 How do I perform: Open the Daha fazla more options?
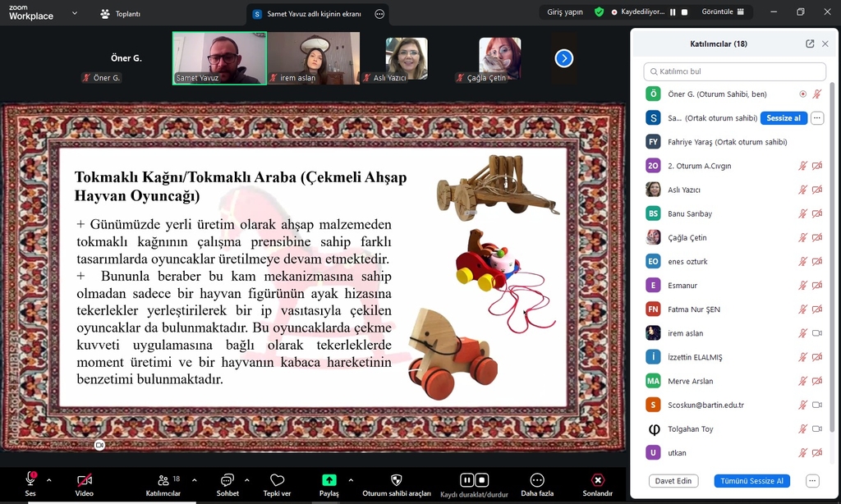click(537, 480)
